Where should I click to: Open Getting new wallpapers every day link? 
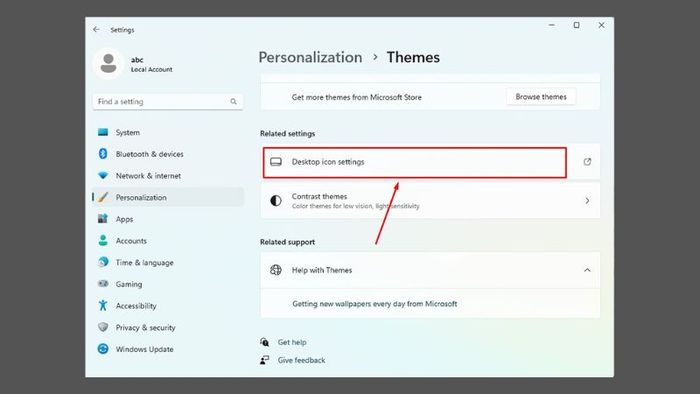pos(375,303)
